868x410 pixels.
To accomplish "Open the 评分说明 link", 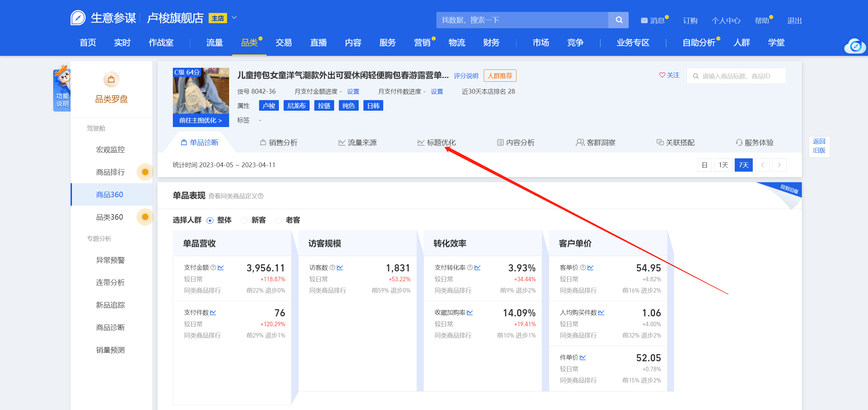I will point(466,76).
